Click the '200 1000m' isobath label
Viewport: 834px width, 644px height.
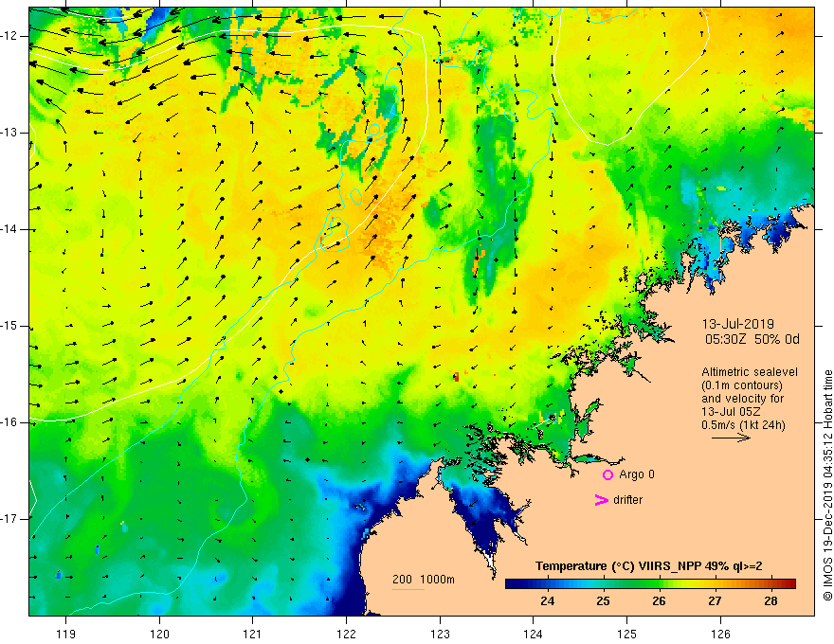point(424,580)
